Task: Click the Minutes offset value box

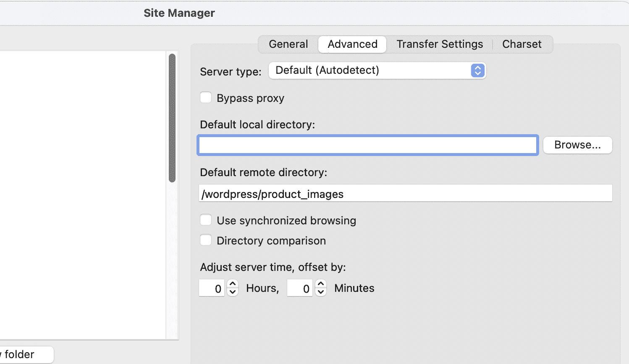Action: [x=300, y=289]
